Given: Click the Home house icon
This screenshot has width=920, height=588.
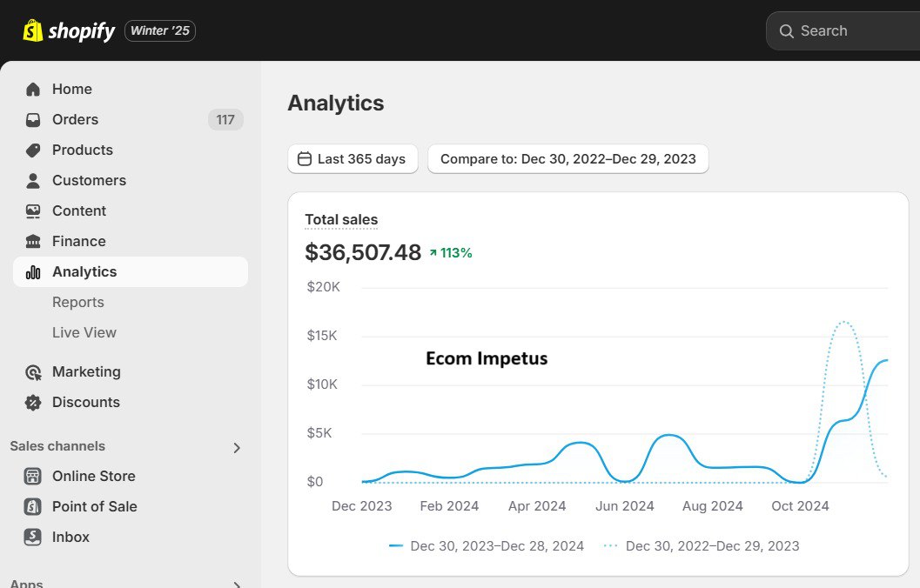Looking at the screenshot, I should pyautogui.click(x=33, y=89).
